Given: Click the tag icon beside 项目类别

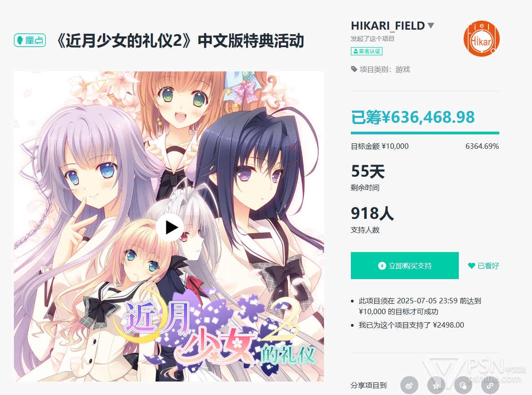Looking at the screenshot, I should point(354,69).
